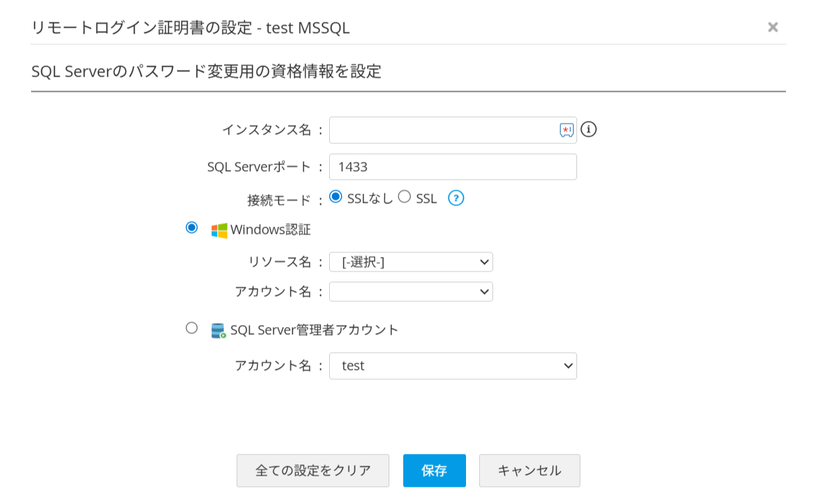Click the SQL Serverポート field showing 1433
Image resolution: width=819 pixels, height=504 pixels.
[453, 167]
